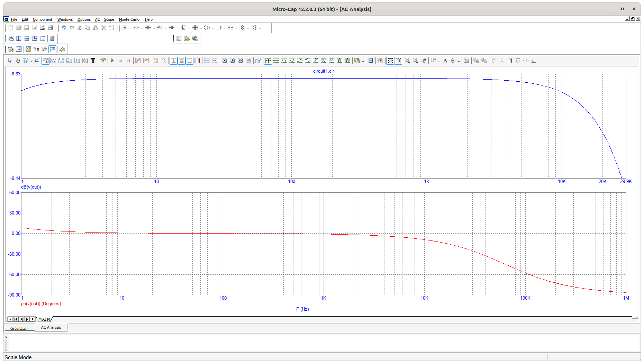Click the Undo arrow icon
Viewport: 644px width, 364px height.
64,28
